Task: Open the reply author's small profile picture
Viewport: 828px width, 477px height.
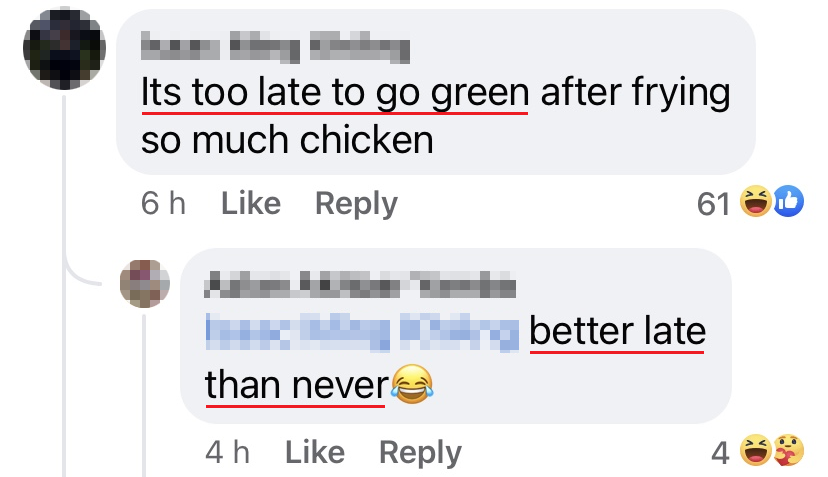Action: tap(145, 284)
